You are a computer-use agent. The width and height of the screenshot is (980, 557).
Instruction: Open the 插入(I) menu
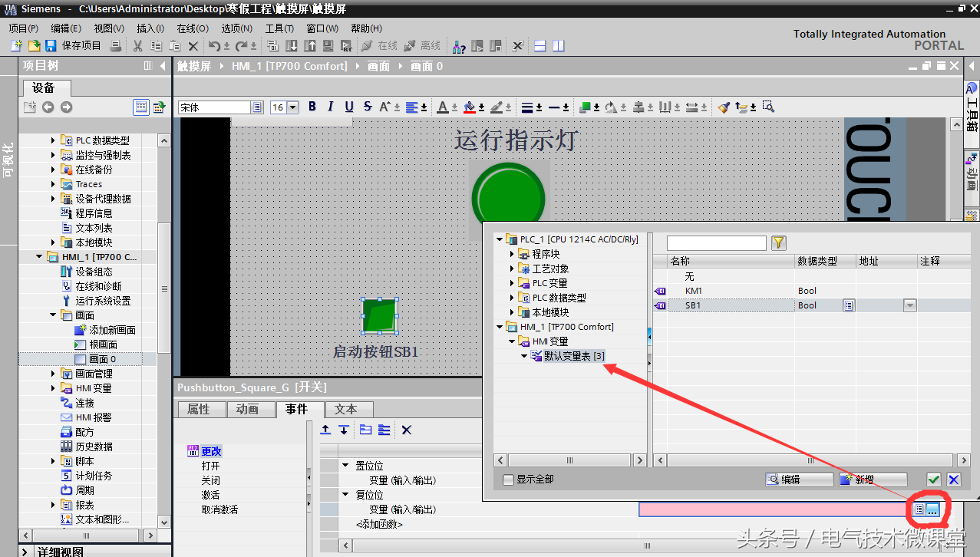[150, 28]
